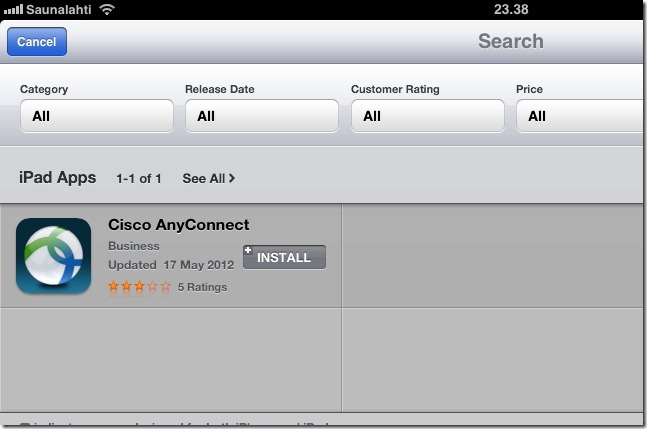This screenshot has width=647, height=429.
Task: Click the 5 Ratings text
Action: click(x=202, y=287)
